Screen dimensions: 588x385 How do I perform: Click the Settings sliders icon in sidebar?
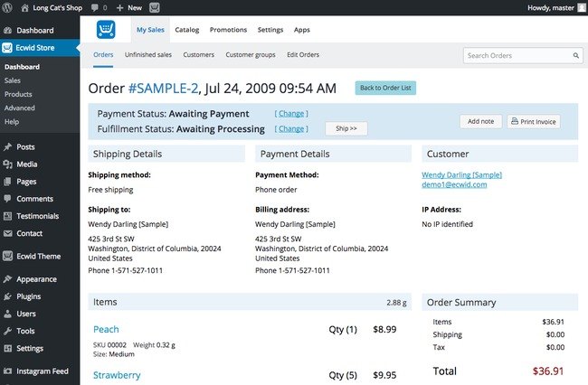click(x=7, y=348)
